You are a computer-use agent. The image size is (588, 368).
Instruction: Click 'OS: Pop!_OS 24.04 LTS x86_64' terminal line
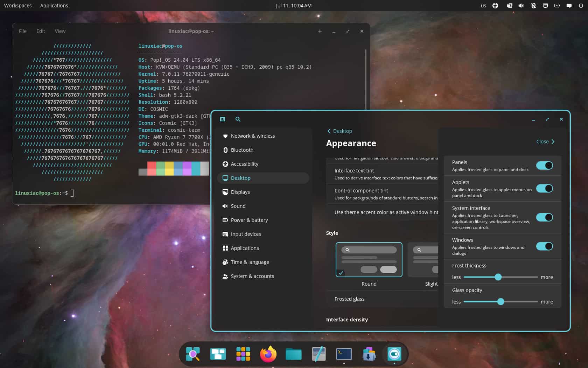point(180,60)
